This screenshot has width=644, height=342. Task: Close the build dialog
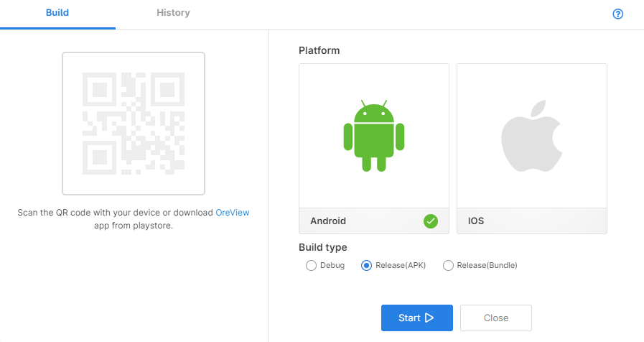coord(495,318)
